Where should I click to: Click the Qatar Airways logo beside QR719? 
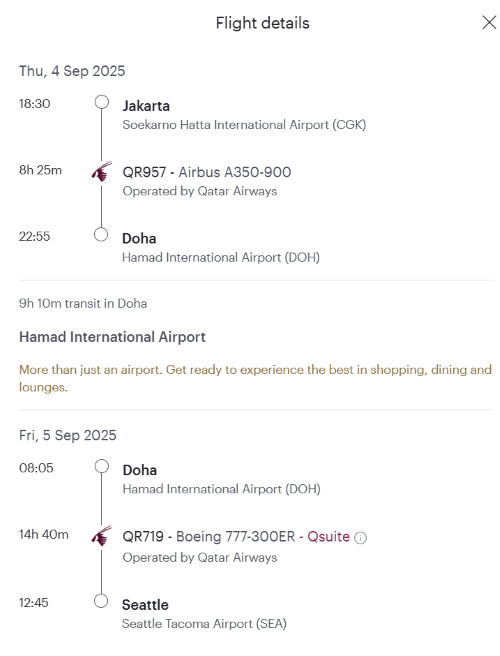[102, 536]
